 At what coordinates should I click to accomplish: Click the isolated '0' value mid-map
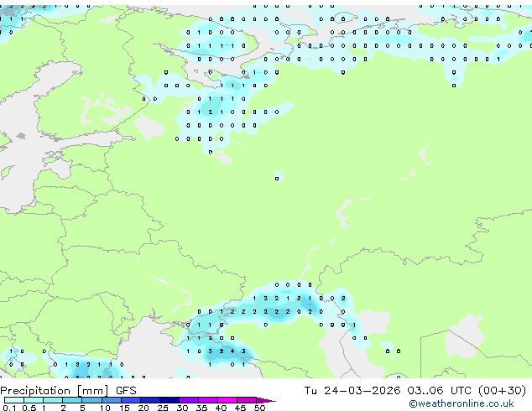pos(277,179)
